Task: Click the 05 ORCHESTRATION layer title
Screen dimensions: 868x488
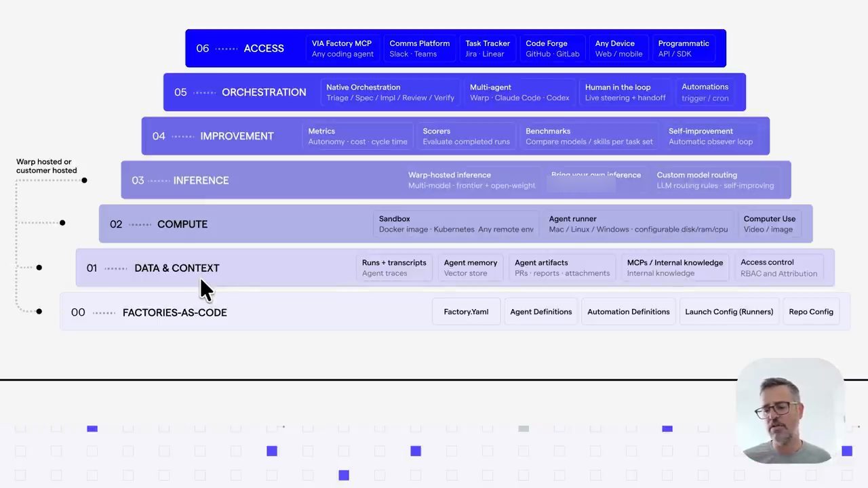Action: click(x=240, y=92)
